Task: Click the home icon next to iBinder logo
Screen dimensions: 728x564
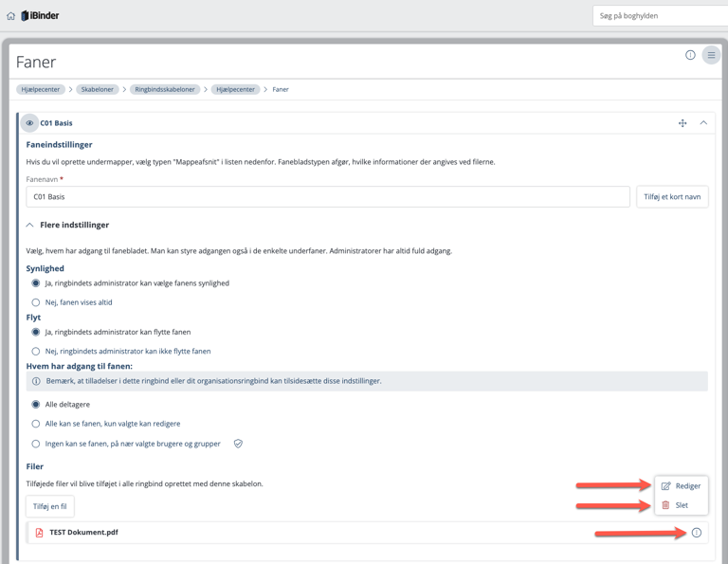Action: [11, 16]
